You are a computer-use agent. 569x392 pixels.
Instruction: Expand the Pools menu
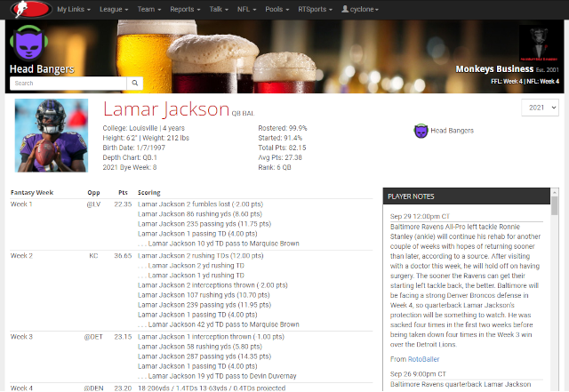tap(277, 10)
